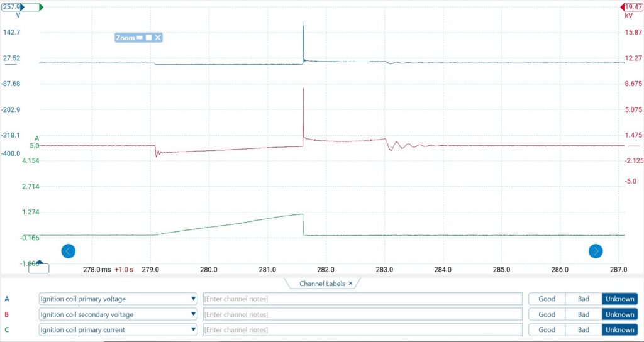Close the Channel Labels tab with X
The image size is (644, 342).
pos(350,284)
